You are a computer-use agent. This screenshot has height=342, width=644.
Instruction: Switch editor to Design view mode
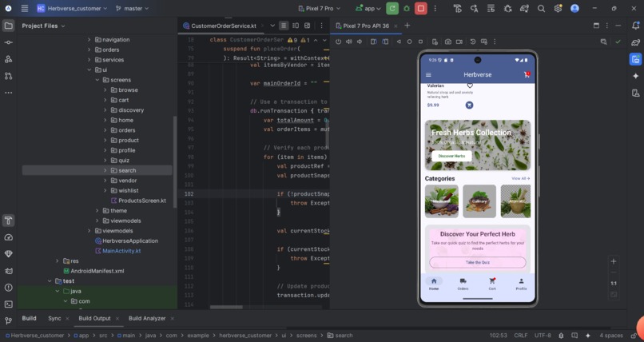click(307, 26)
